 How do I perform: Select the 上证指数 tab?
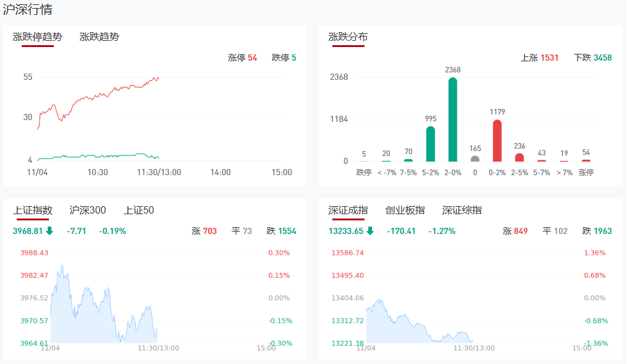click(33, 210)
